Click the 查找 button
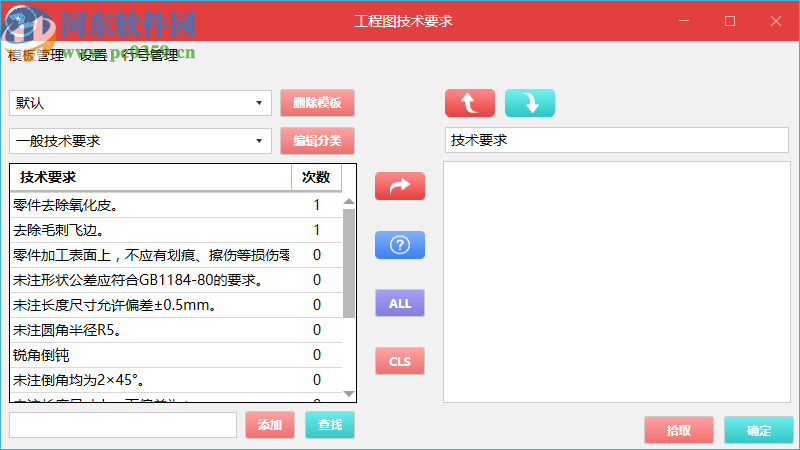800x450 pixels. click(330, 424)
